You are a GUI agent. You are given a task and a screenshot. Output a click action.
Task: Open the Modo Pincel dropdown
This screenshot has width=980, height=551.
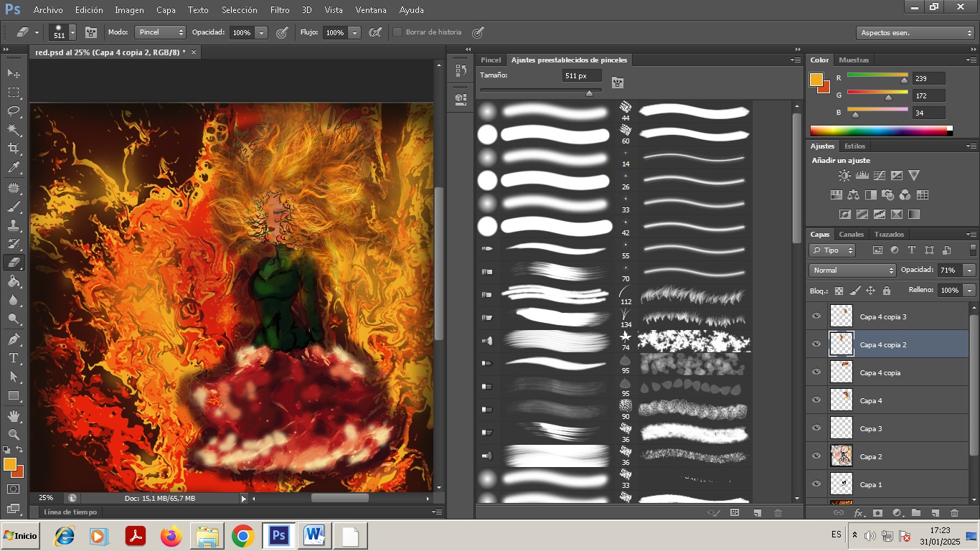(x=161, y=32)
